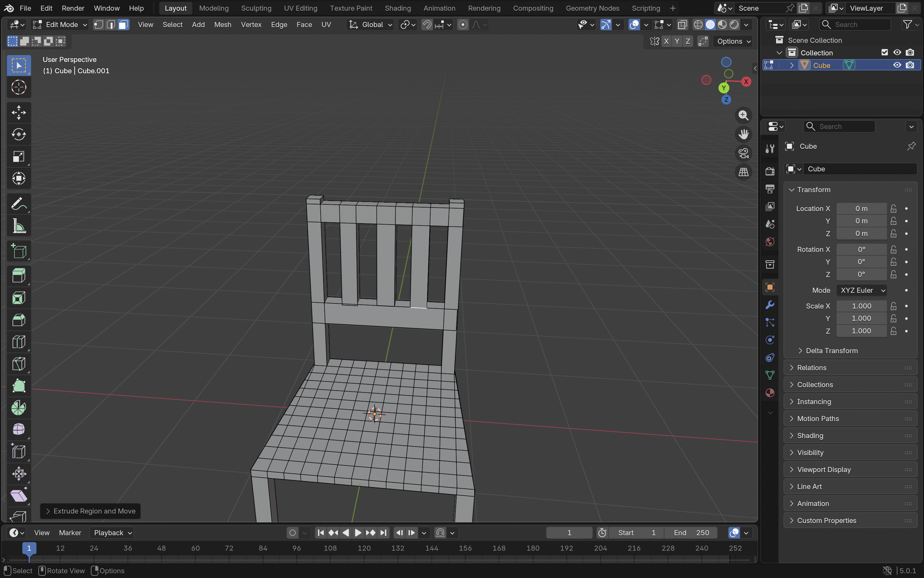Open the Mesh menu
The height and width of the screenshot is (578, 924).
[x=222, y=25]
